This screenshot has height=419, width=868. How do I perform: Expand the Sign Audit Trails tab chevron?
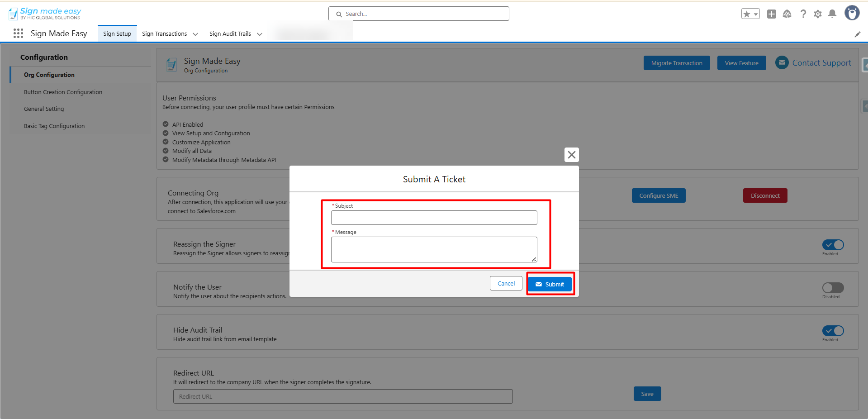(260, 34)
